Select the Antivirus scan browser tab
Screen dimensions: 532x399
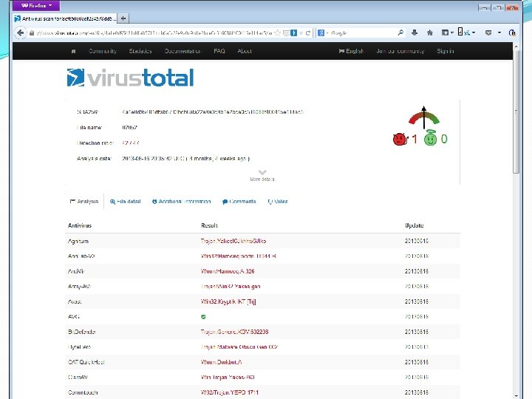coord(65,18)
